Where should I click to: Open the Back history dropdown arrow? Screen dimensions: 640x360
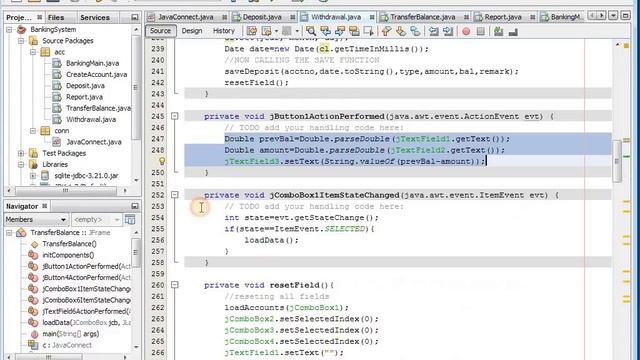276,31
